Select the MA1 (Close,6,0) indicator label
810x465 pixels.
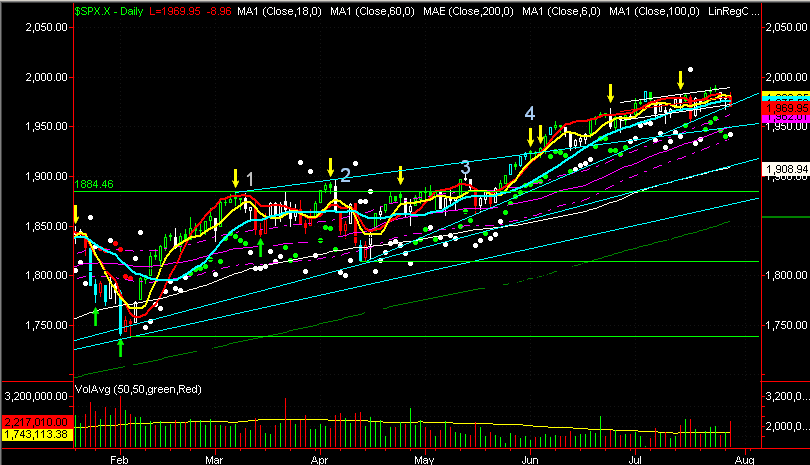click(x=561, y=11)
